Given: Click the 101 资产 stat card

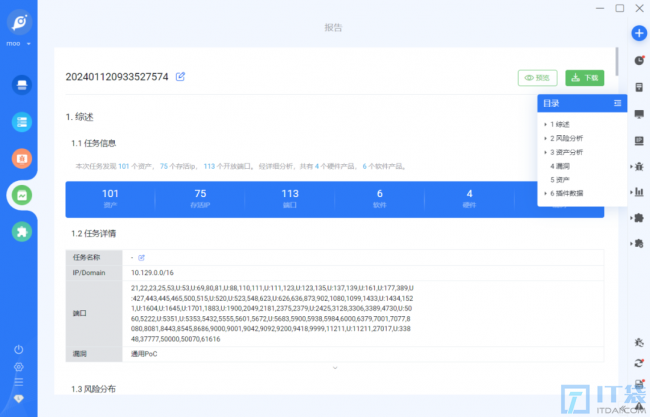Looking at the screenshot, I should pyautogui.click(x=110, y=199).
